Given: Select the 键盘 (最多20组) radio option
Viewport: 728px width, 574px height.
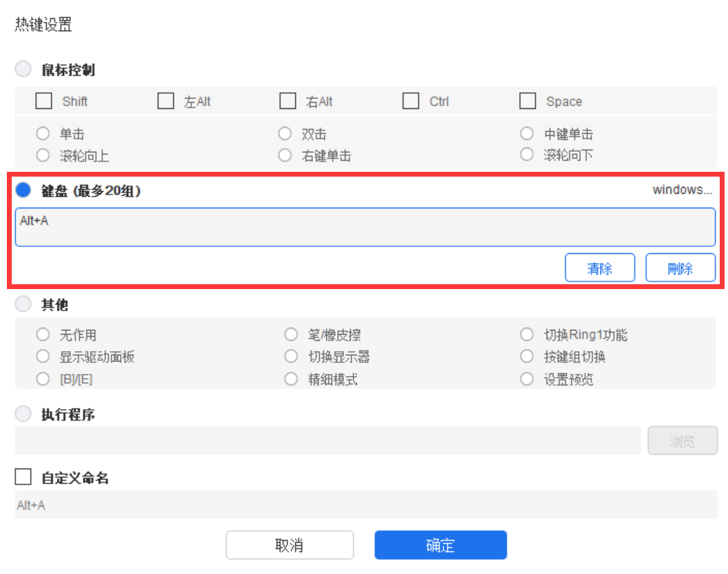Looking at the screenshot, I should point(23,190).
